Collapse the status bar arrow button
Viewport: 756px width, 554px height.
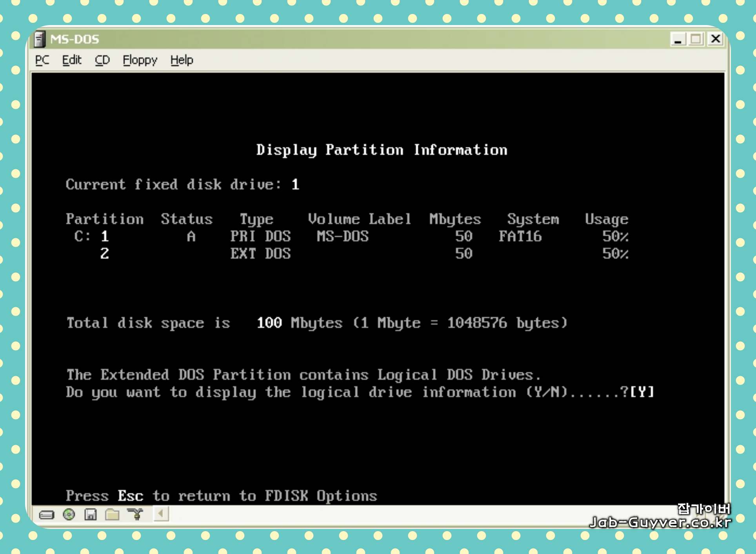click(161, 514)
